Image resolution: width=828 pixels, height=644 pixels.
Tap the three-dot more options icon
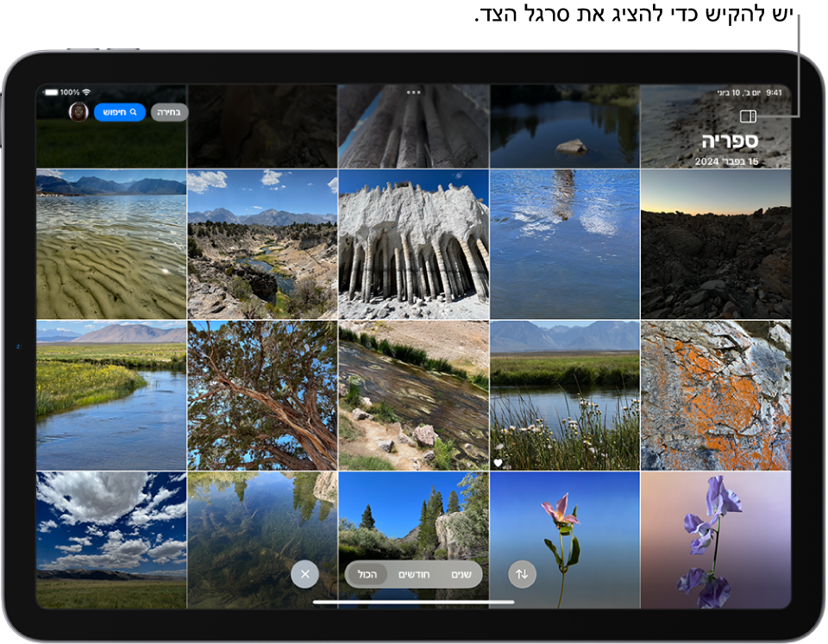click(413, 92)
